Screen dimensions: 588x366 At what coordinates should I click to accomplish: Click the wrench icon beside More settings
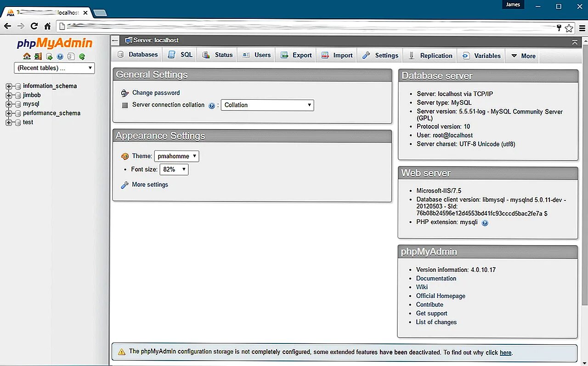124,185
